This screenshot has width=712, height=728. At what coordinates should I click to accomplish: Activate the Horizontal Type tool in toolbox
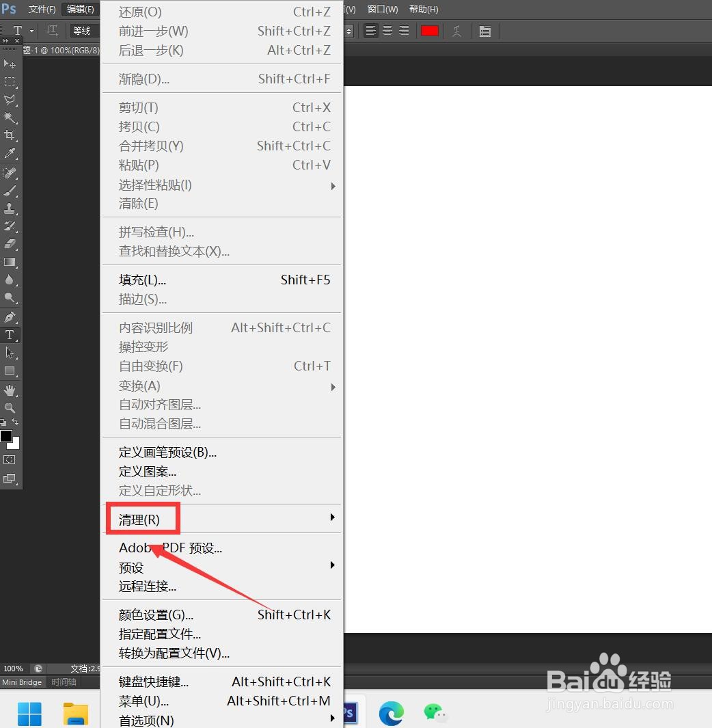coord(10,335)
